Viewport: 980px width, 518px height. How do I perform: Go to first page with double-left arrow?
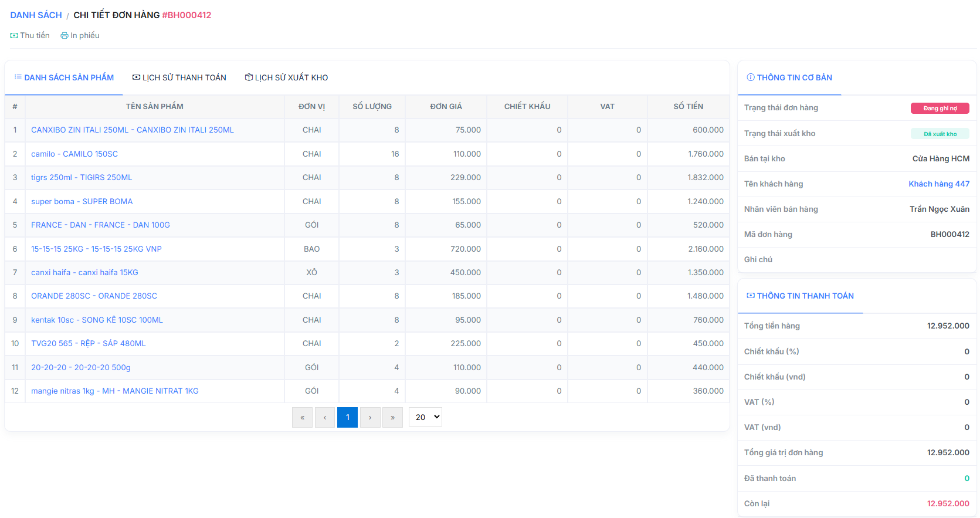[302, 418]
